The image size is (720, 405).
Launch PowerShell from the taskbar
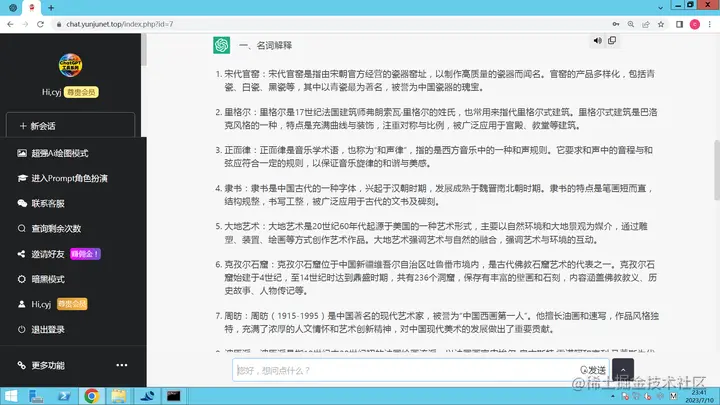[x=63, y=396]
